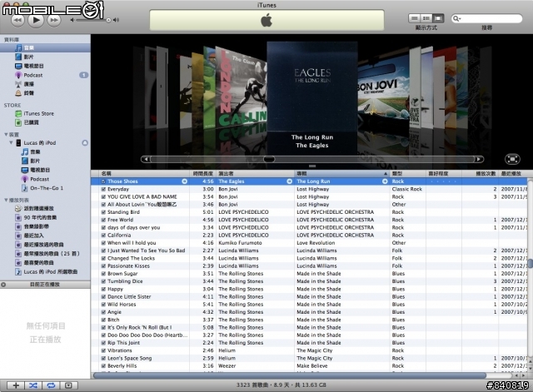
Task: Uncheck the Brown Sugar checkbox
Action: 103,274
